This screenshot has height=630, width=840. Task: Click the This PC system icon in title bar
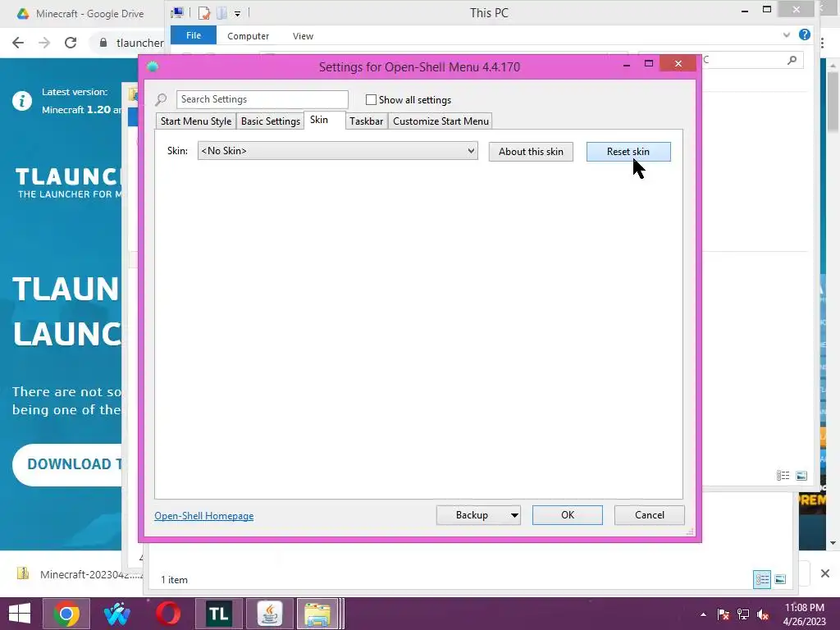pos(177,12)
